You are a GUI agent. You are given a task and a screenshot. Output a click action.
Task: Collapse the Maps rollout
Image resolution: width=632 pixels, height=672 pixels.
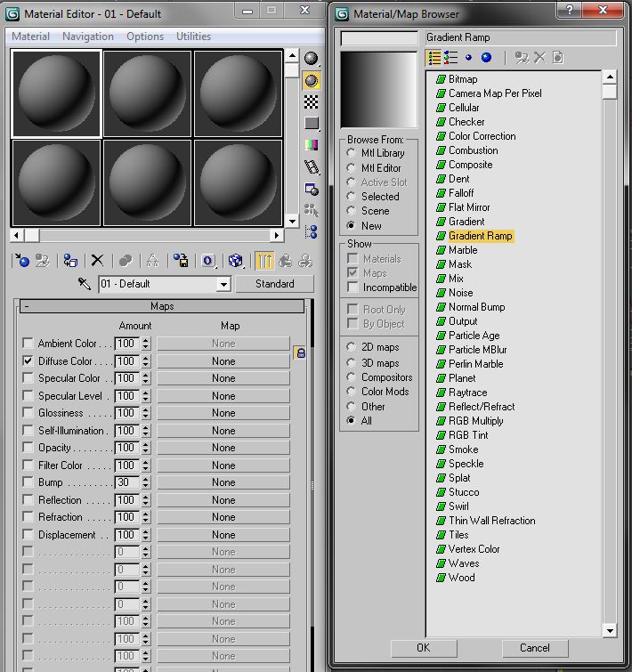[x=161, y=306]
